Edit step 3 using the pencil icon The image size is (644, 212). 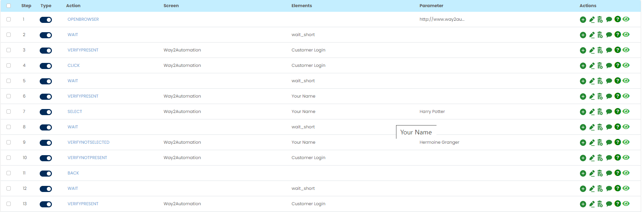pos(592,50)
